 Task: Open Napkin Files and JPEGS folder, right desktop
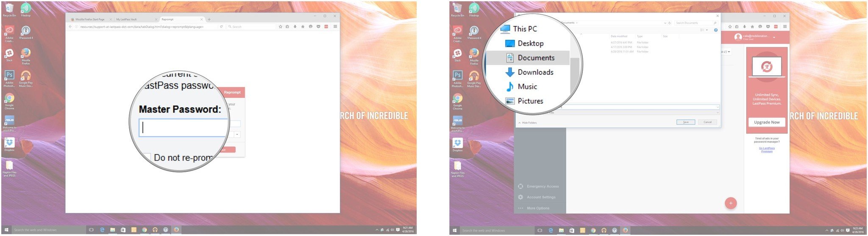(x=458, y=168)
